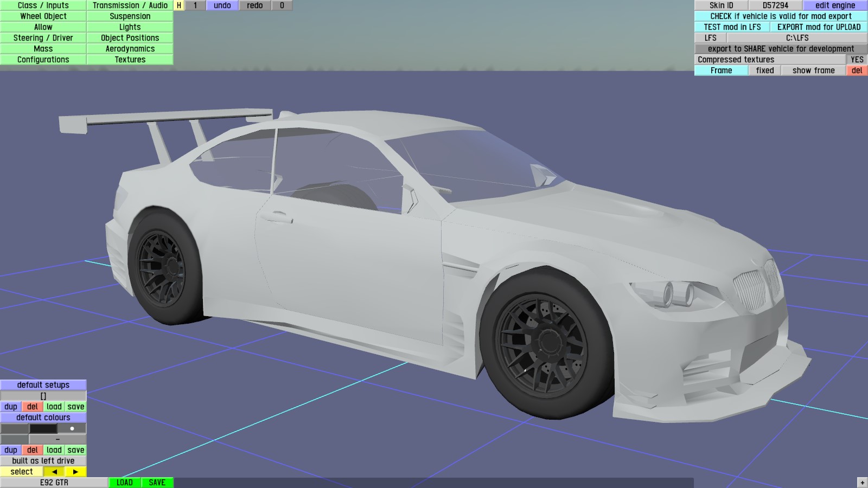This screenshot has width=868, height=488.
Task: Toggle show frame
Action: click(x=814, y=70)
